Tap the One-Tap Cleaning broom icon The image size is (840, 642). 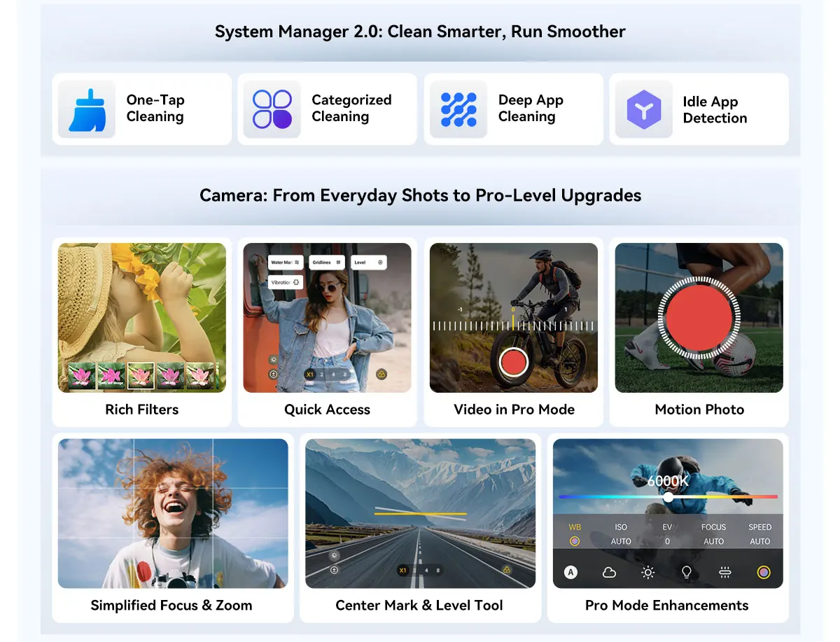[86, 109]
